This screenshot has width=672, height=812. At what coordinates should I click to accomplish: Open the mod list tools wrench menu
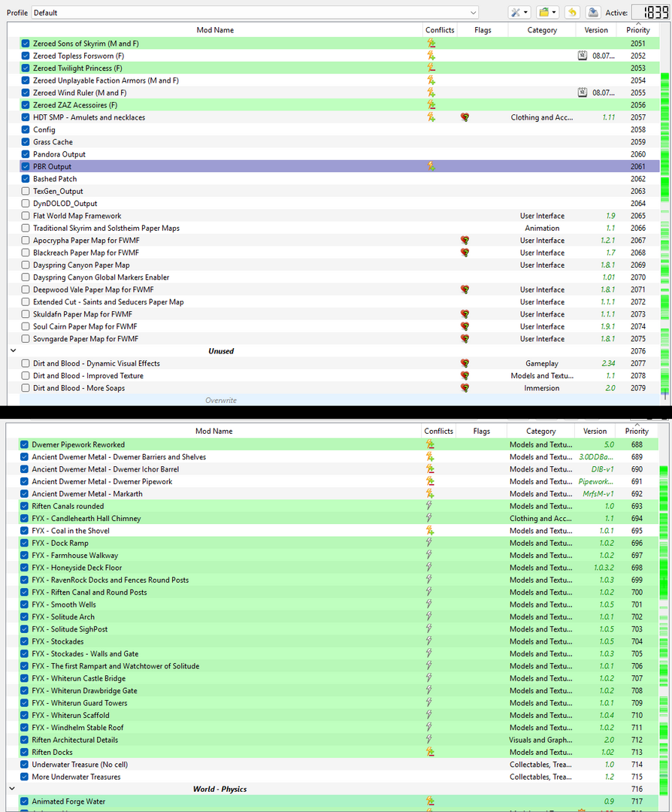click(519, 13)
